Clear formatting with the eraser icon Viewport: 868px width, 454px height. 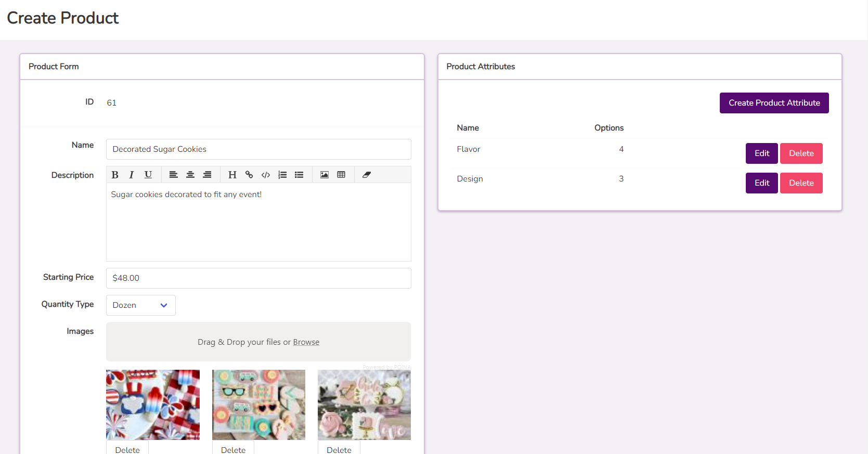click(x=367, y=175)
